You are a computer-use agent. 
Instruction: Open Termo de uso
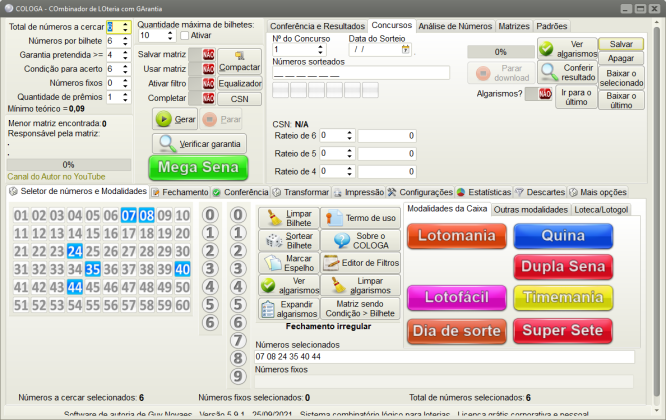click(360, 218)
